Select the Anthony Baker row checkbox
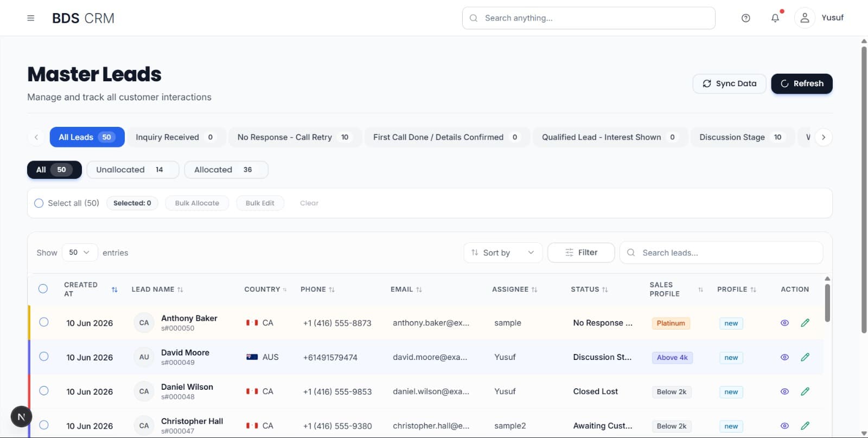This screenshot has height=438, width=868. pyautogui.click(x=44, y=322)
